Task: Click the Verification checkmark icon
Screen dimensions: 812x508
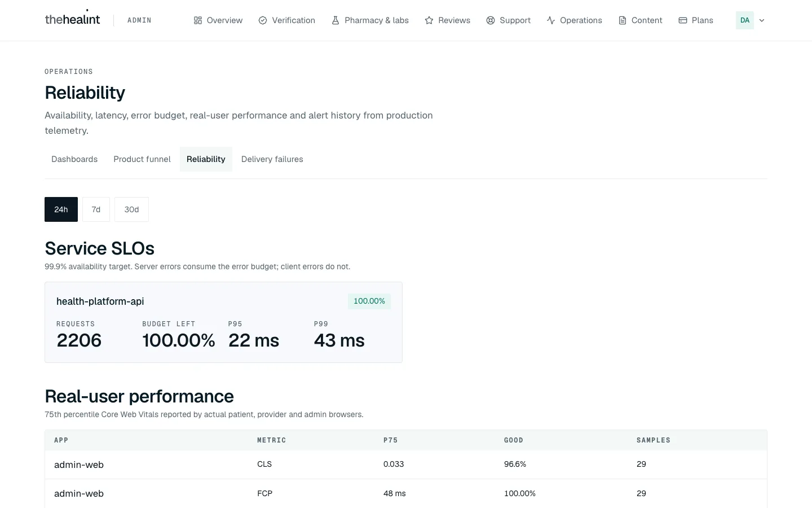Action: (x=263, y=20)
